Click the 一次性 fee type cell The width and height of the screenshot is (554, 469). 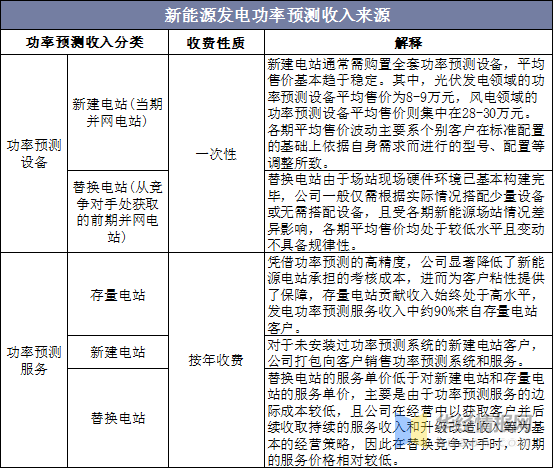pos(216,154)
